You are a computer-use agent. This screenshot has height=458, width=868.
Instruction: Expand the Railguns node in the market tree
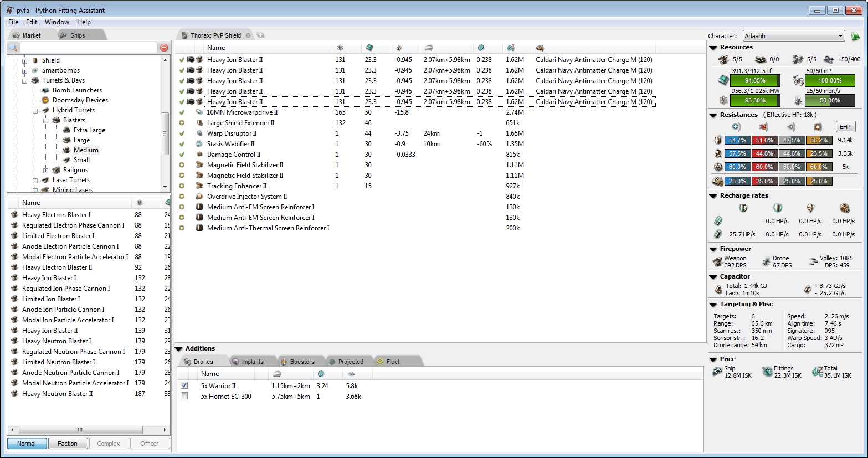(45, 170)
